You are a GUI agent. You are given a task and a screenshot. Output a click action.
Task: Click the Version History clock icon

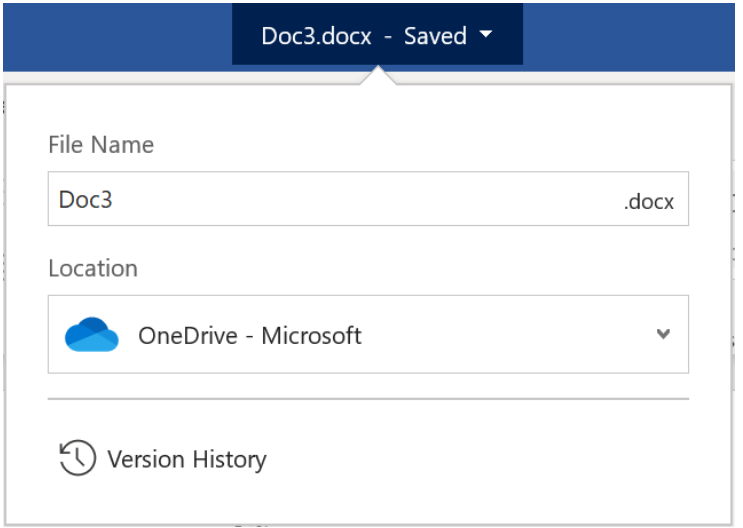pyautogui.click(x=78, y=459)
